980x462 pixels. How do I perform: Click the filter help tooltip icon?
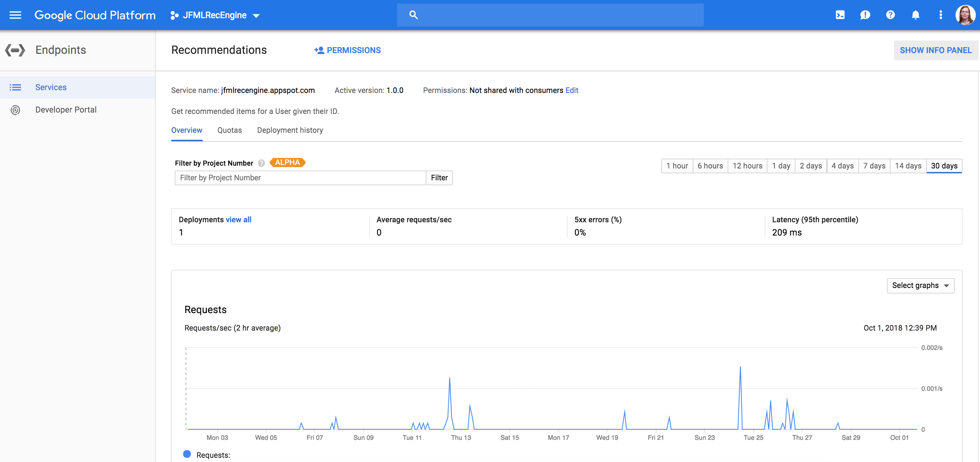pyautogui.click(x=261, y=163)
